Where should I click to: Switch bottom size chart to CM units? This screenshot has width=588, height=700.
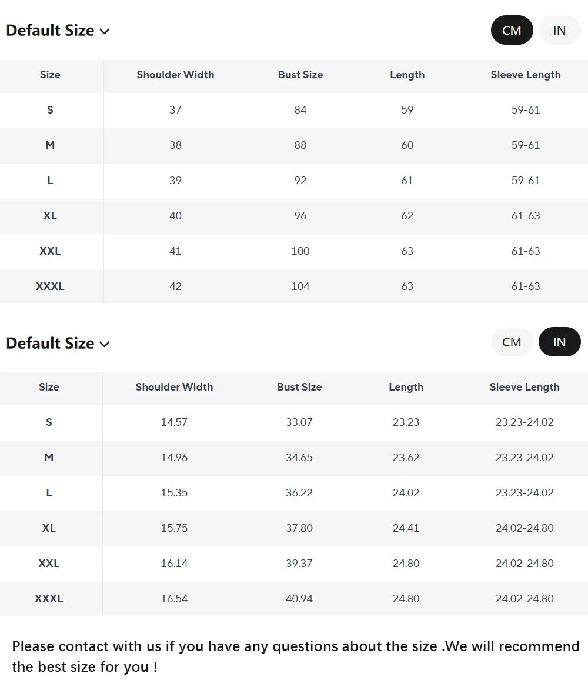(x=512, y=342)
